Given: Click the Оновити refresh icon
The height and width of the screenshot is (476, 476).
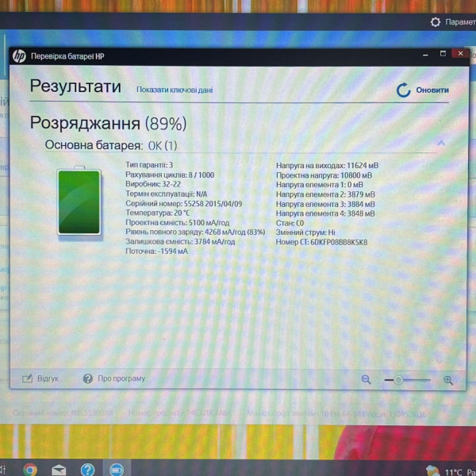Looking at the screenshot, I should coord(404,90).
